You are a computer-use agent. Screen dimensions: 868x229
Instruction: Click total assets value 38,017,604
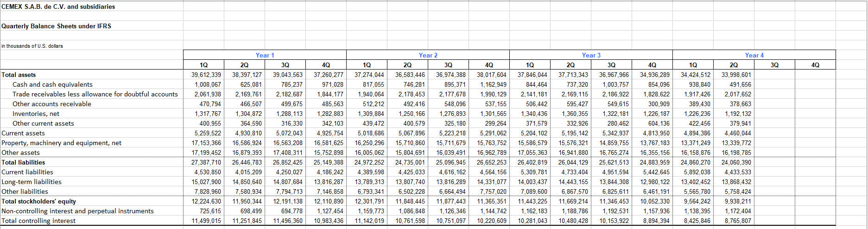(492, 75)
